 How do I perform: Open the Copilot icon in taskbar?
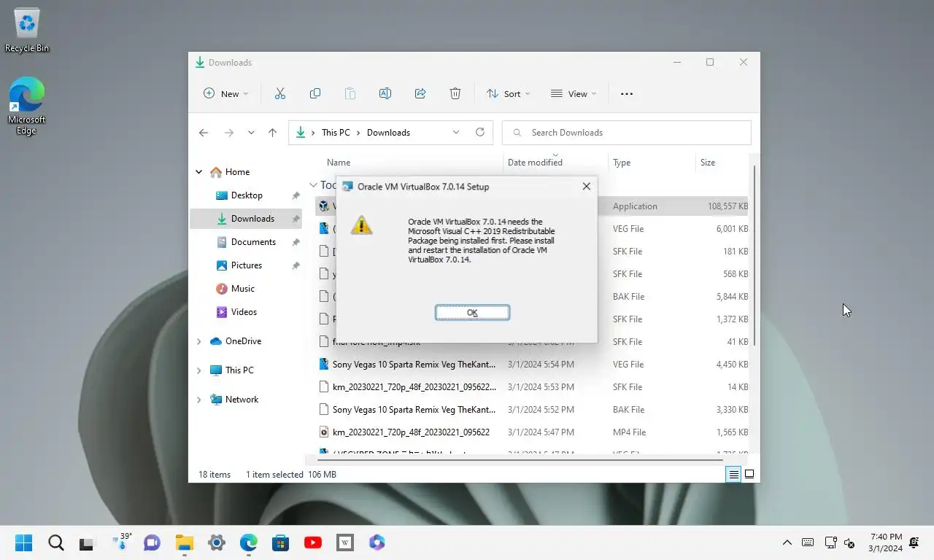point(377,542)
